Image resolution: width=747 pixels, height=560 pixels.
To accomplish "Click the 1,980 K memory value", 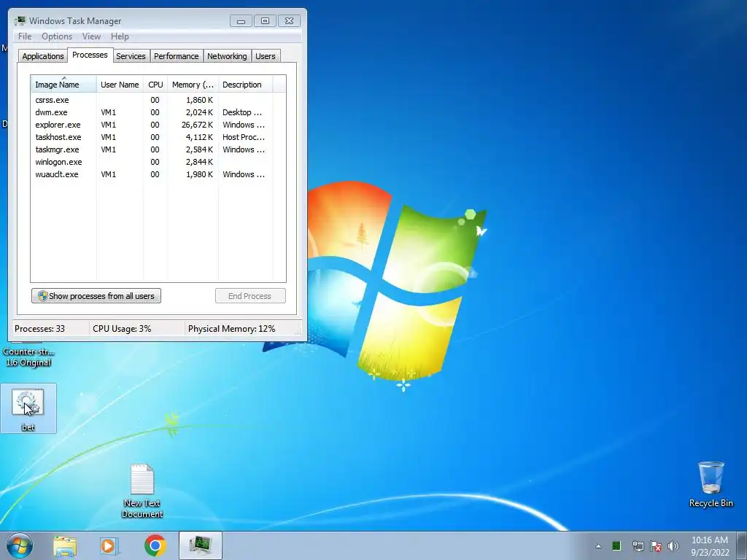I will coord(199,174).
